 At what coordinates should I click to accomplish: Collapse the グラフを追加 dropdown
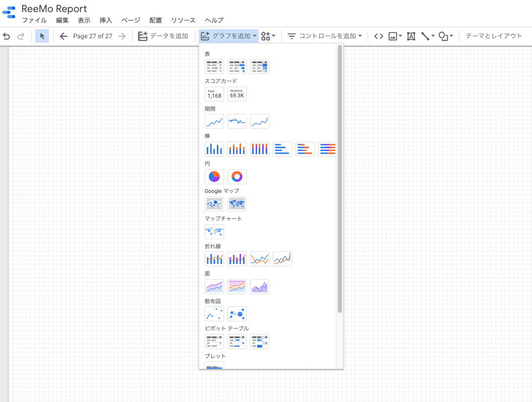coord(229,36)
